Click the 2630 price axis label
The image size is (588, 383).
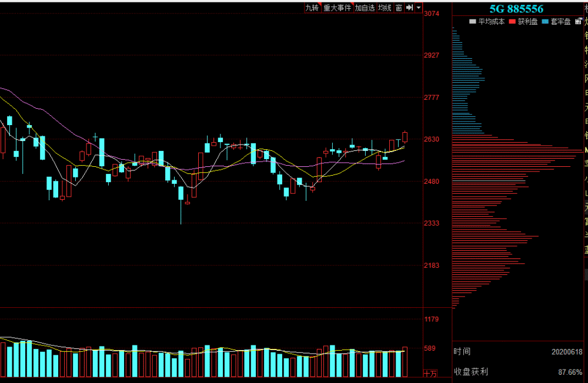point(432,139)
